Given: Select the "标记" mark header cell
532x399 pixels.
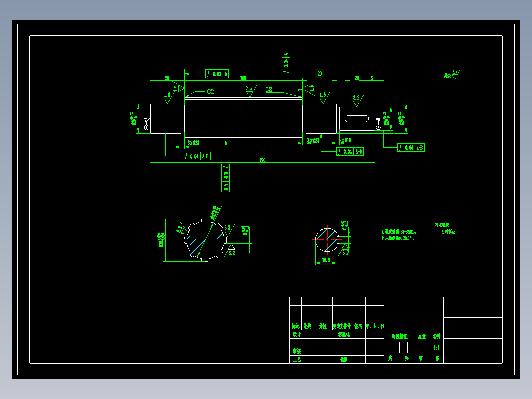Looking at the screenshot, I should pyautogui.click(x=296, y=326).
